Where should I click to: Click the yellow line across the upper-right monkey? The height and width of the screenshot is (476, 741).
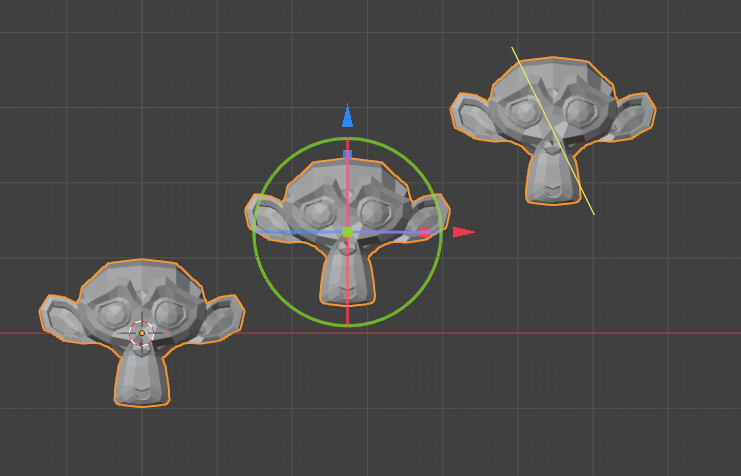pyautogui.click(x=553, y=131)
